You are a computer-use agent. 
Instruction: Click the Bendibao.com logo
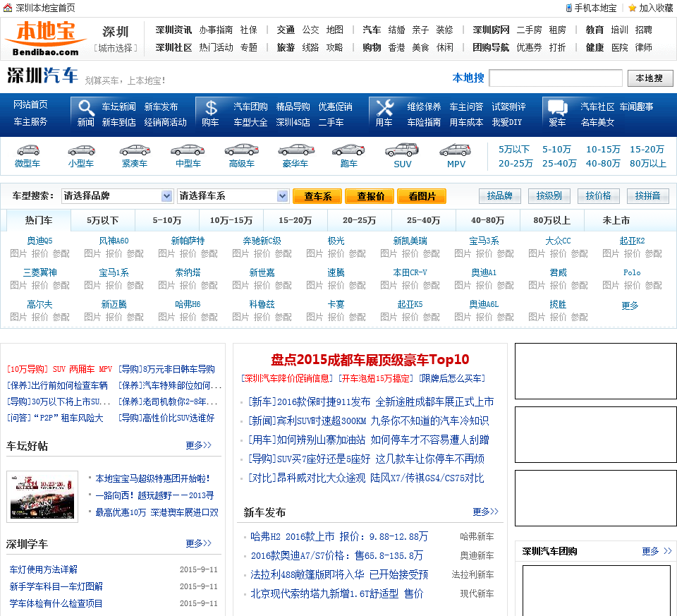[46, 39]
